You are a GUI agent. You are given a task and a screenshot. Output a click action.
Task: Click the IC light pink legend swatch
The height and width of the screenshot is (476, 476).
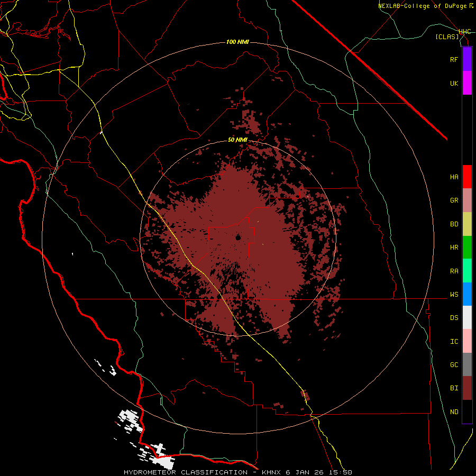[467, 341]
